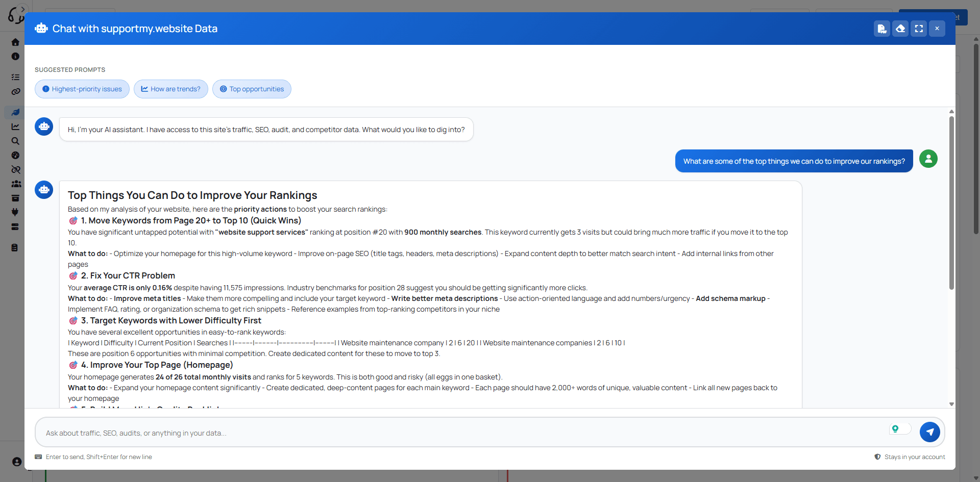Viewport: 980px width, 482px height.
Task: Open the chain link icon in the sidebar
Action: coord(15,92)
